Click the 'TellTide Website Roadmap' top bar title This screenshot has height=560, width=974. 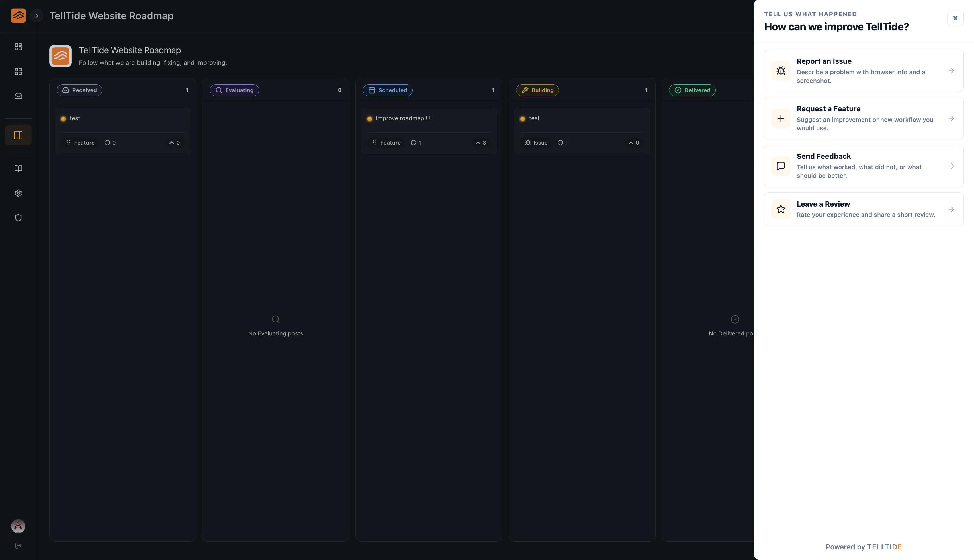pos(112,16)
